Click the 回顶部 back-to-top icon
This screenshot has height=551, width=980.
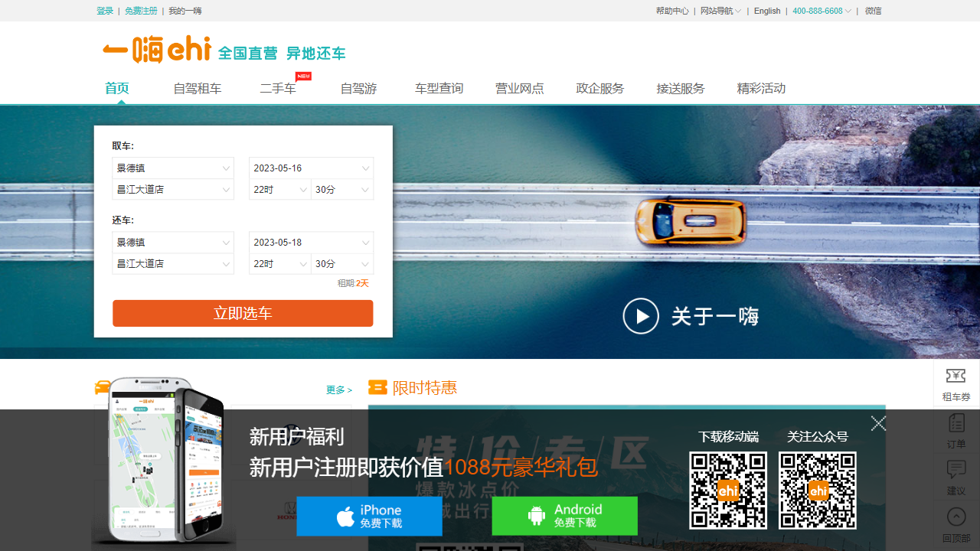pos(956,525)
